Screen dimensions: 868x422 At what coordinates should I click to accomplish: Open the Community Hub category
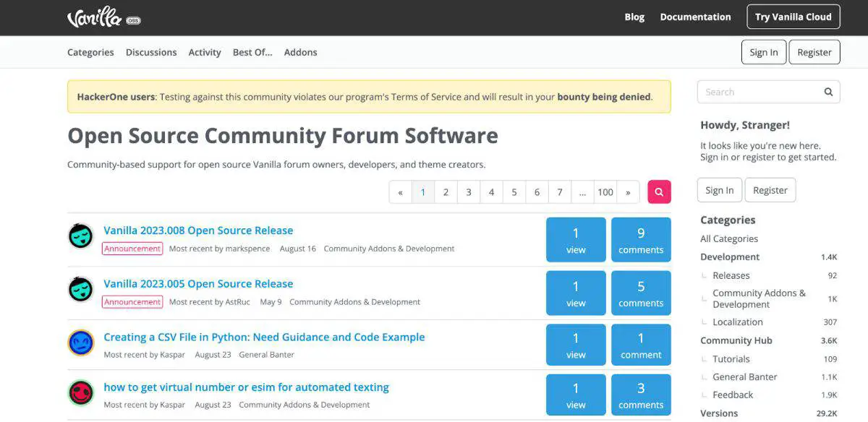736,340
